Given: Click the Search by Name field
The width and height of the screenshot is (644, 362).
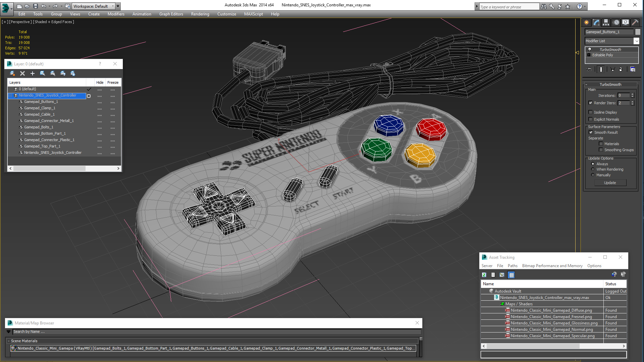Looking at the screenshot, I should coord(217,331).
